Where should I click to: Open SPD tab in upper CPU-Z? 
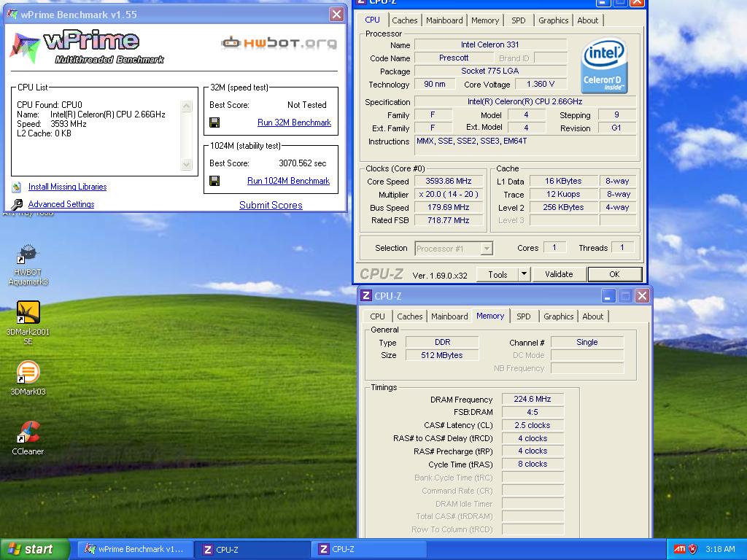click(x=519, y=20)
